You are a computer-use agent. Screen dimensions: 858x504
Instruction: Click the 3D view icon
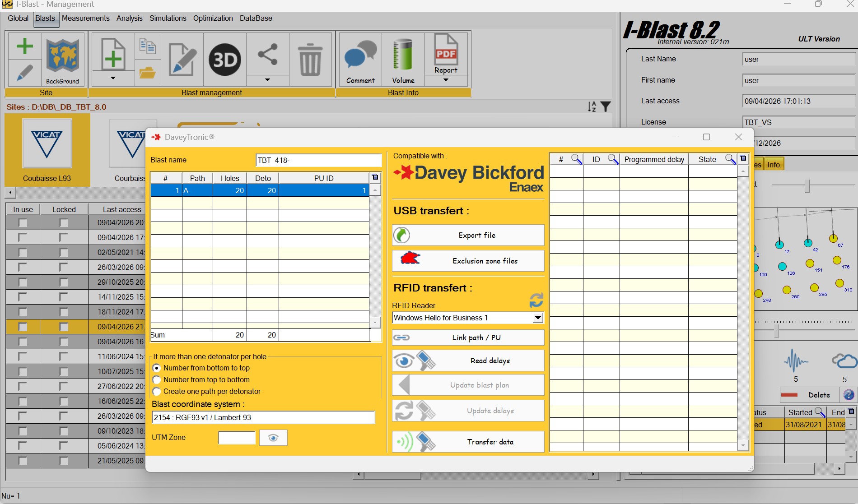click(x=224, y=59)
